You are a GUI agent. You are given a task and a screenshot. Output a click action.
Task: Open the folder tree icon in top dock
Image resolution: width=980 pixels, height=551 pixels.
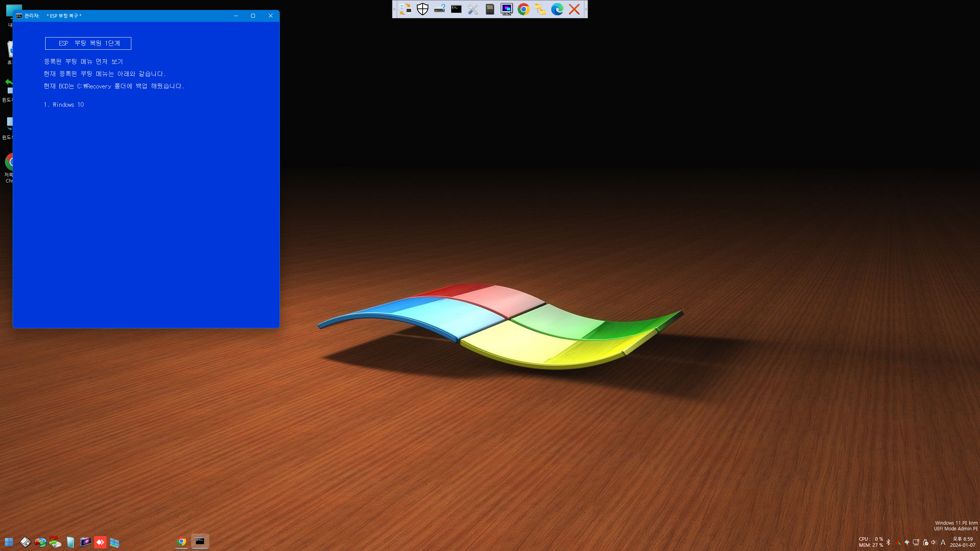click(541, 9)
